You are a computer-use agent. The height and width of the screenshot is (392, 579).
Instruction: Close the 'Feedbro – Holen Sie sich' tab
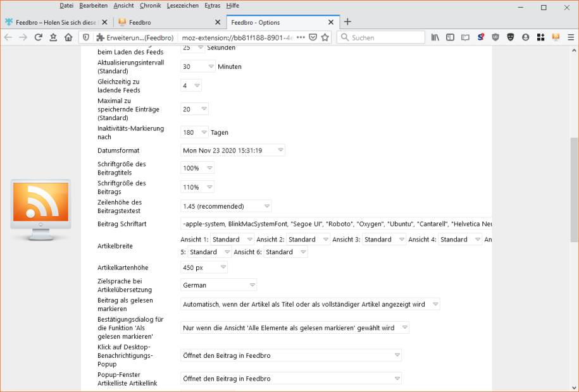tap(104, 22)
